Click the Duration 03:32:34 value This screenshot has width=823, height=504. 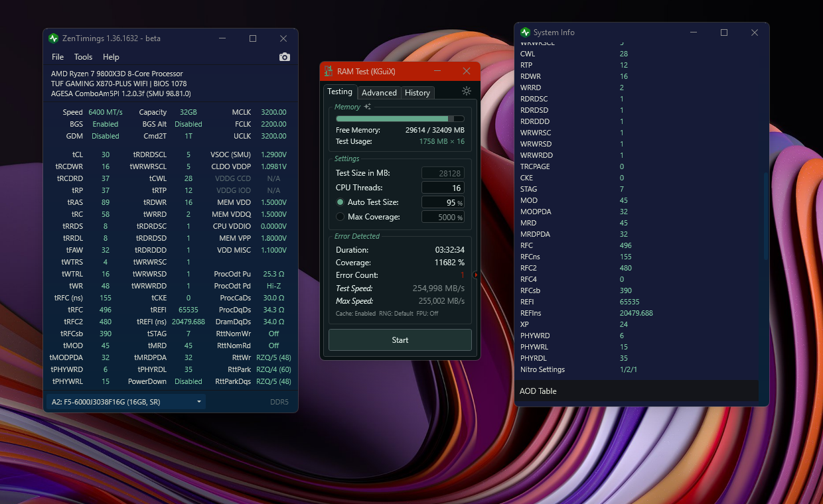[449, 250]
